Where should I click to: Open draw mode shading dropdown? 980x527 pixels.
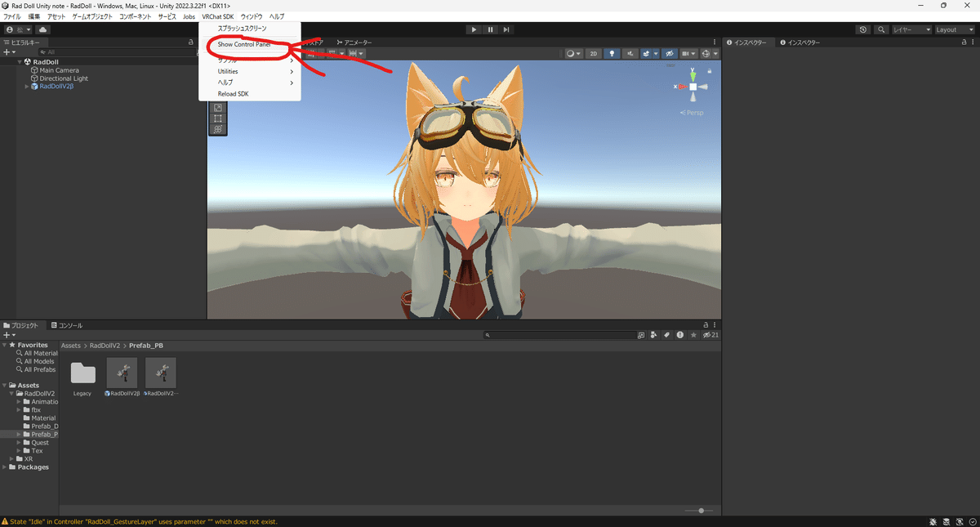coord(573,53)
